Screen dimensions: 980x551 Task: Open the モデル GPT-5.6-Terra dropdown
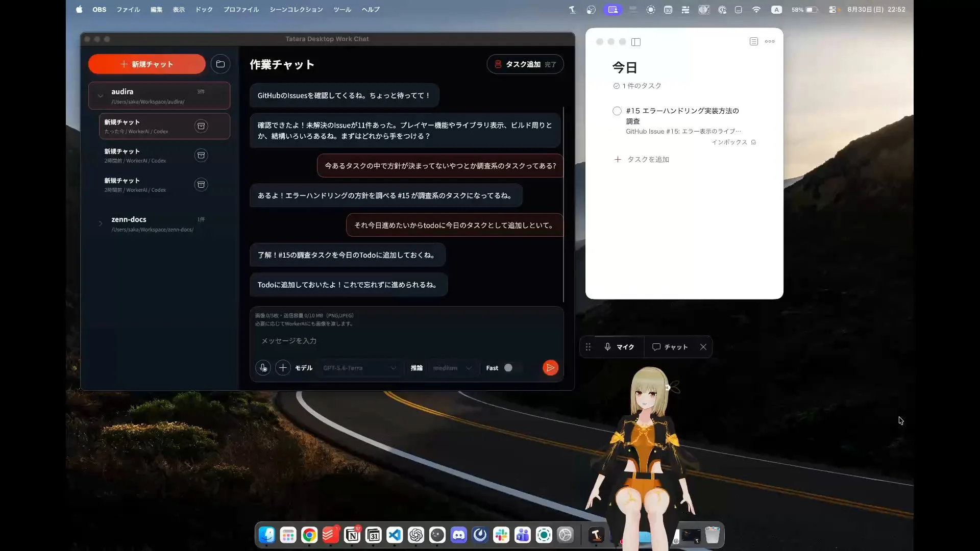(360, 368)
